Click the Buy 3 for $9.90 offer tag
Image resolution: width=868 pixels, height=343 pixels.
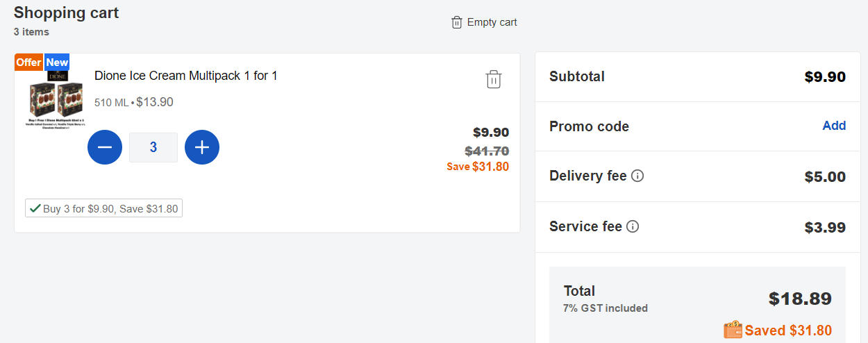pos(103,208)
